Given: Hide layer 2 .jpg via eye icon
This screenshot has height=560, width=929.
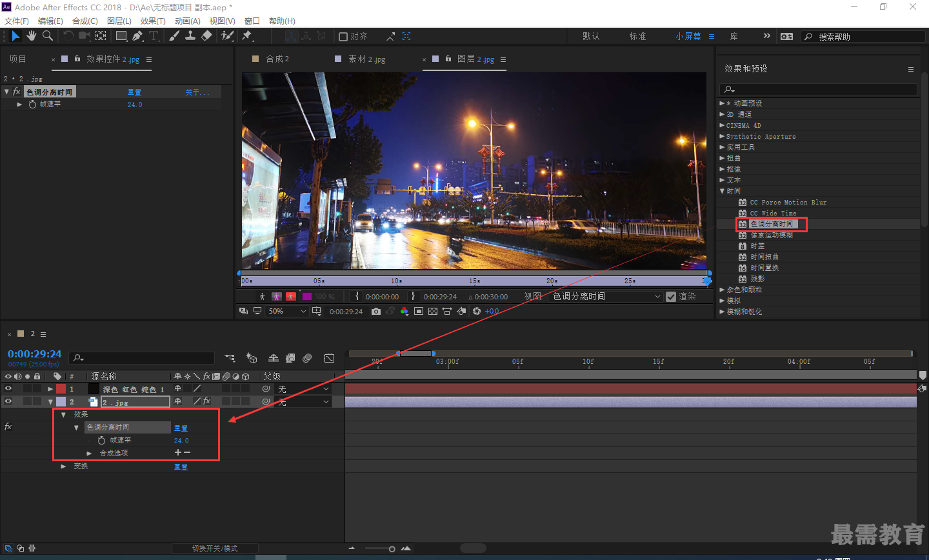Looking at the screenshot, I should coord(8,401).
